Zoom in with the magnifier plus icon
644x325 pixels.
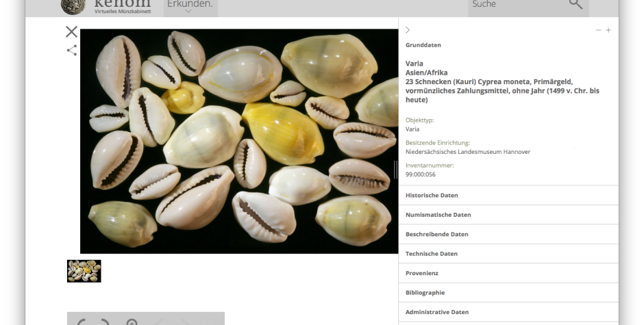[132, 322]
